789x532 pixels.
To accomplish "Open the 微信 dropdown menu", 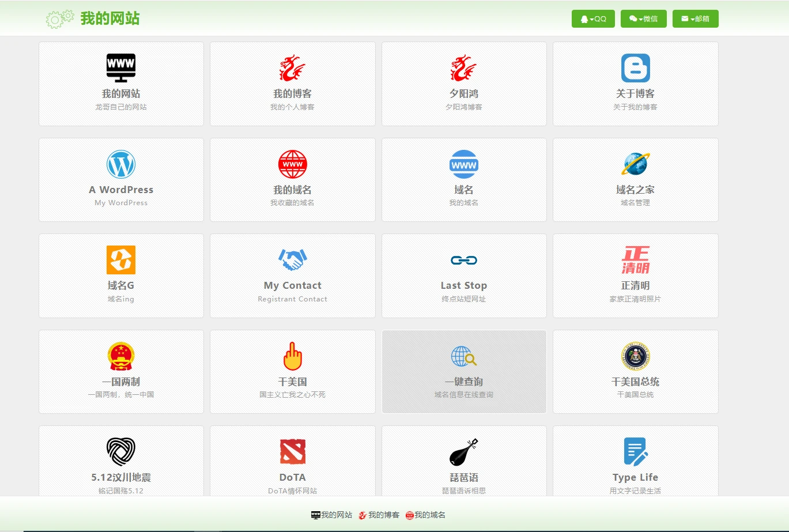I will coord(643,19).
